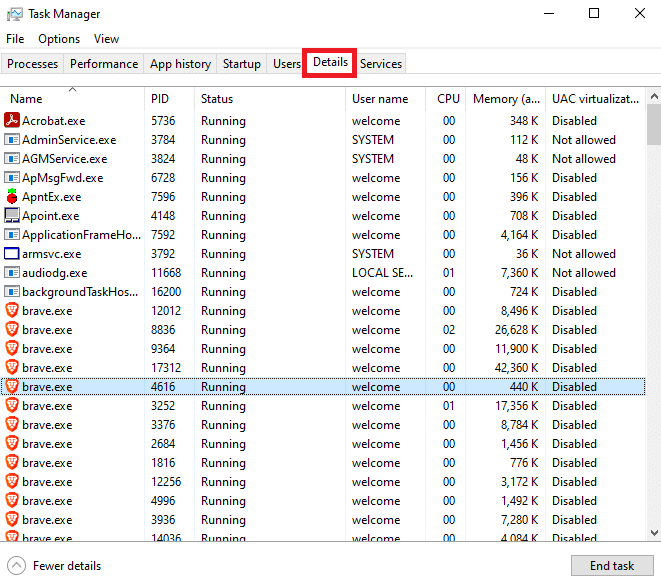Click the PID value 3824
Image resolution: width=661 pixels, height=587 pixels.
point(163,159)
